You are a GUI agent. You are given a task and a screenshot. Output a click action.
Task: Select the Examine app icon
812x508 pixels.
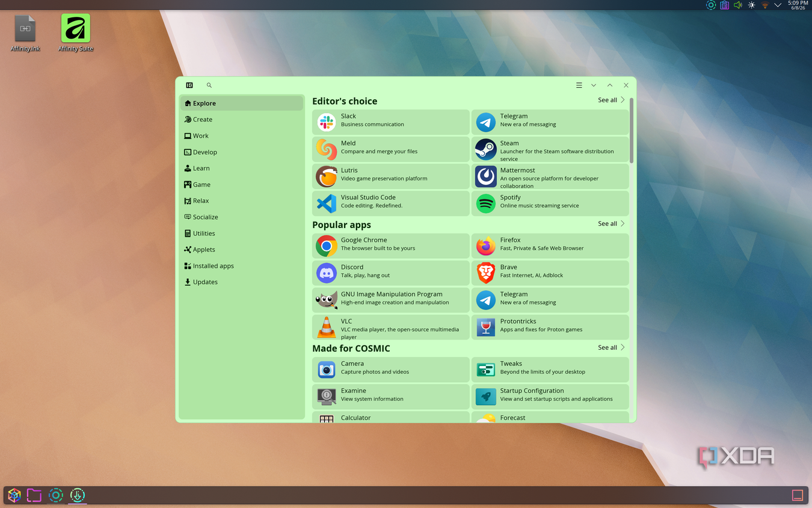point(327,397)
